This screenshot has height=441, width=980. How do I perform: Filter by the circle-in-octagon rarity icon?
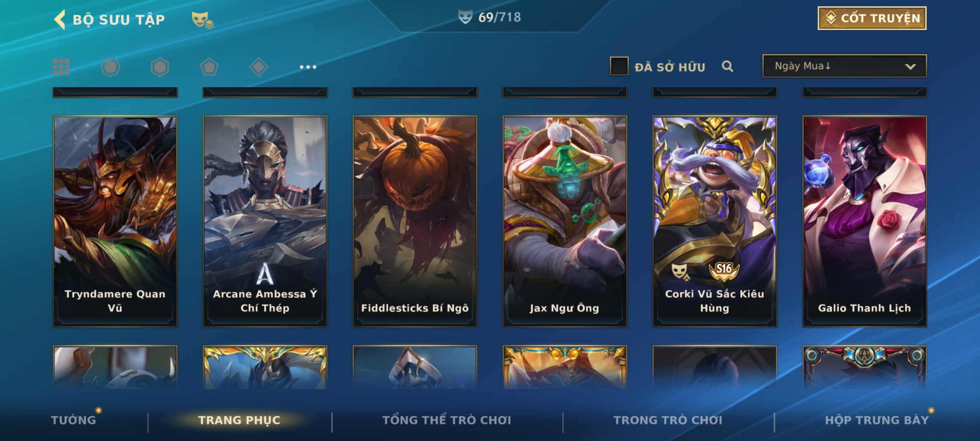point(110,67)
